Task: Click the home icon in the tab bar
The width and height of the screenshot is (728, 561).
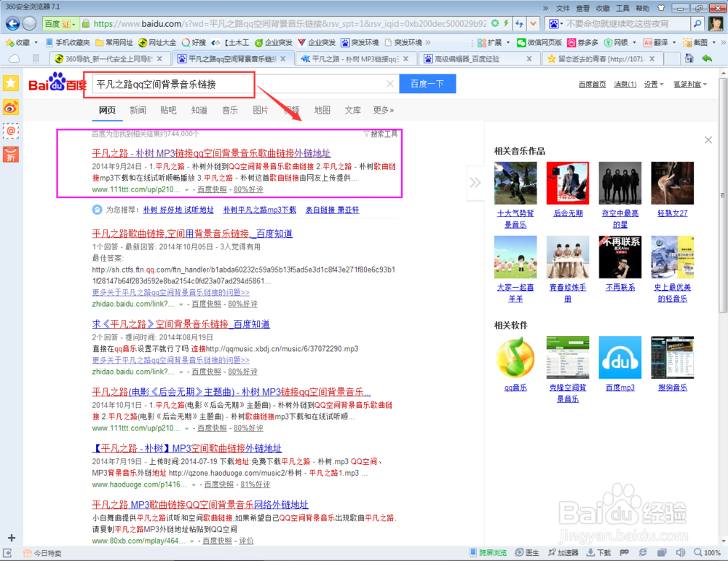Action: [x=689, y=58]
